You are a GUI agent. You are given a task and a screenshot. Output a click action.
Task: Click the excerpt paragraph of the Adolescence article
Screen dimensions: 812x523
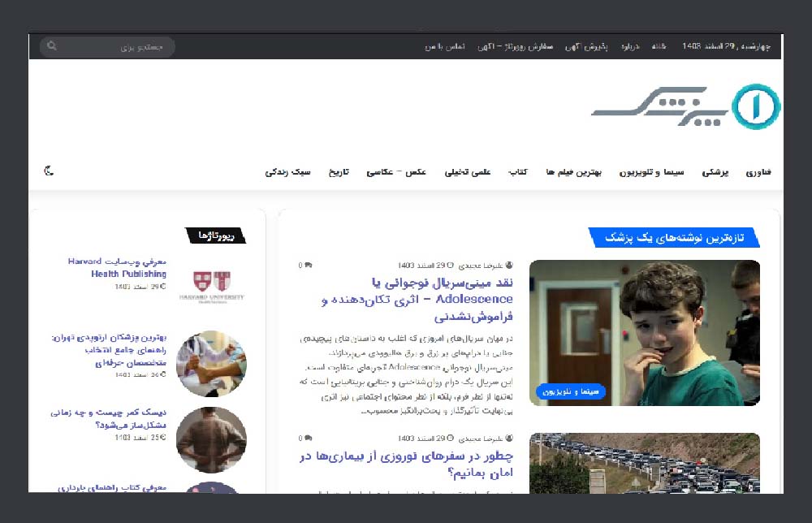406,374
